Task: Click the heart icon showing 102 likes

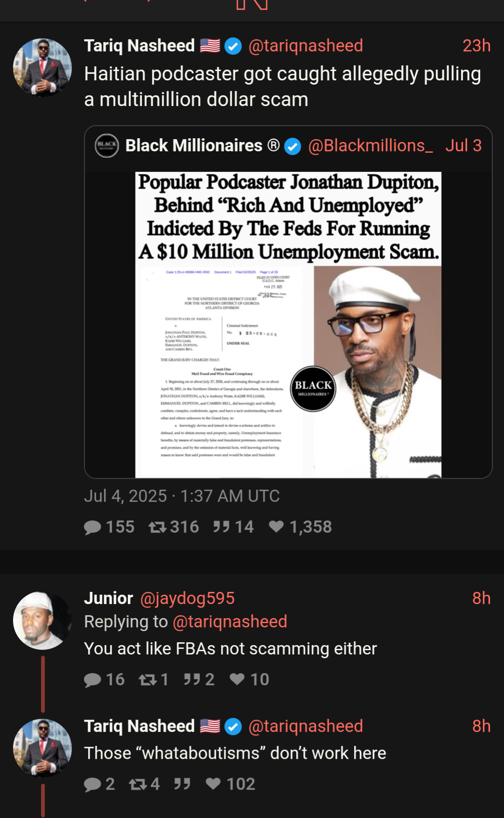Action: tap(213, 784)
